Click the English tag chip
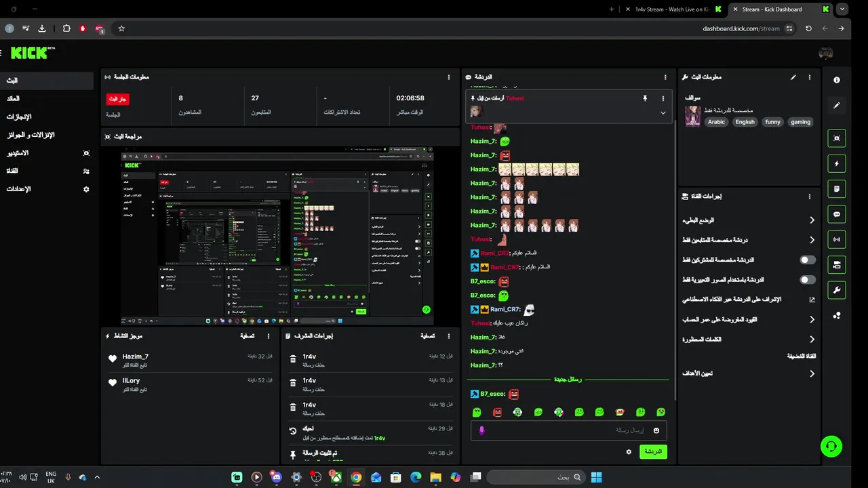This screenshot has height=488, width=868. (745, 122)
